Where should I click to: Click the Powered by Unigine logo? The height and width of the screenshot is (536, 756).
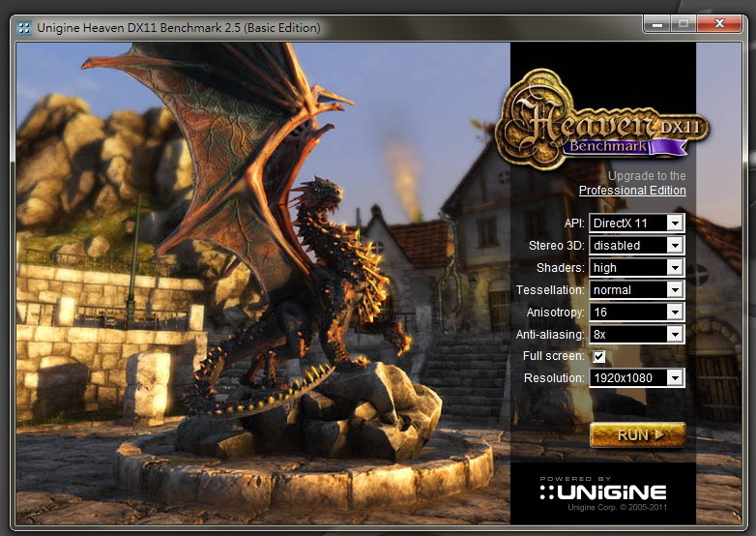pyautogui.click(x=602, y=489)
